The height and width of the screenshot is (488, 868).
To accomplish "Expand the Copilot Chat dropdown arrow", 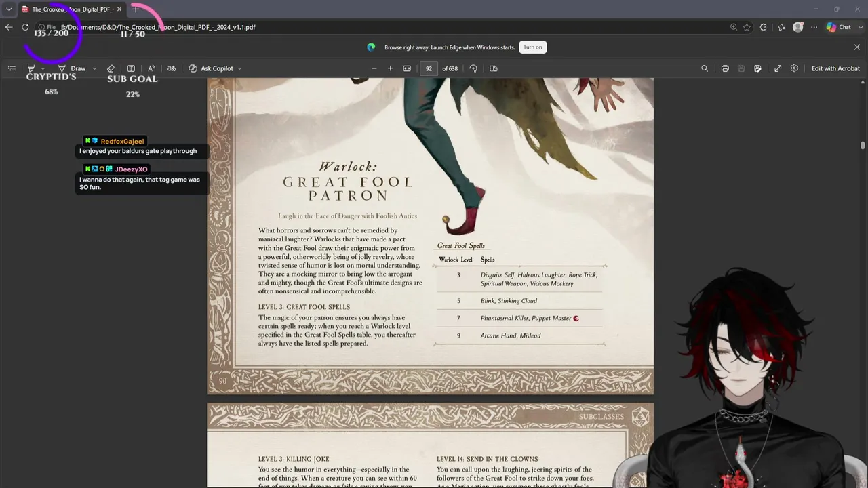I will tap(859, 27).
